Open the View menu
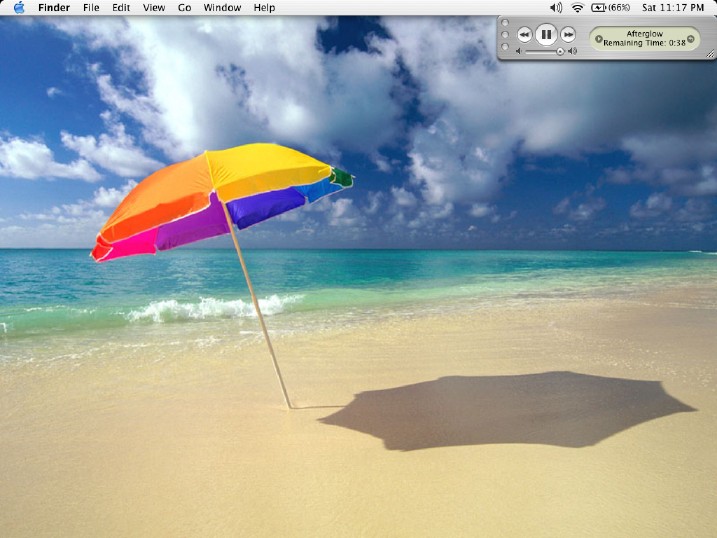The image size is (717, 538). click(x=154, y=8)
